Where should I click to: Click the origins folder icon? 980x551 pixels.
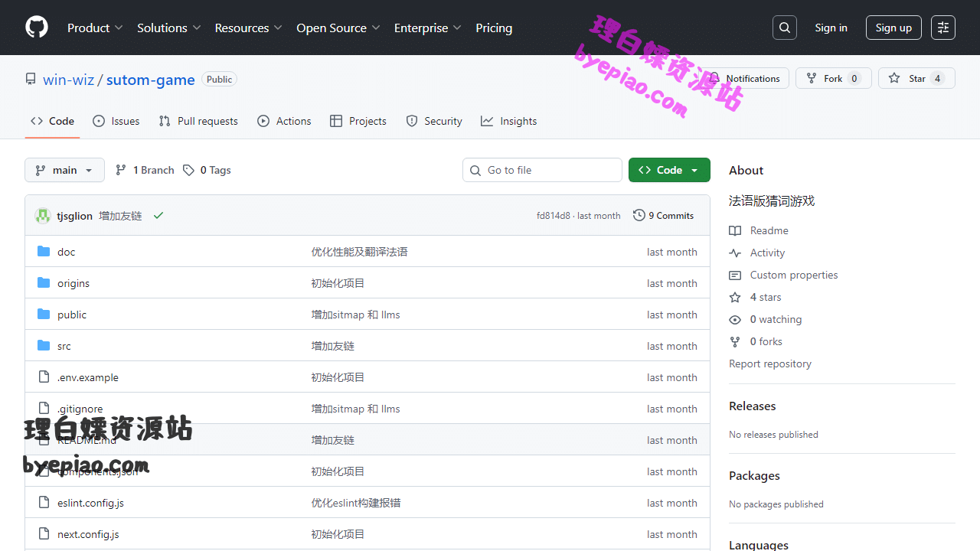[44, 283]
